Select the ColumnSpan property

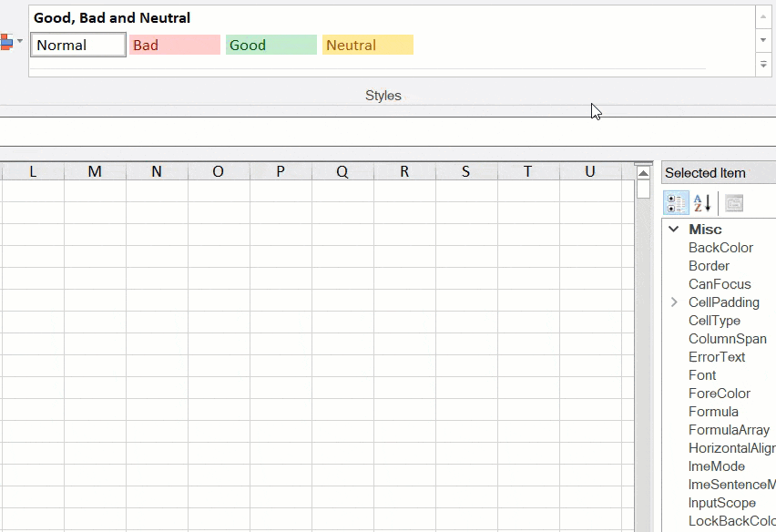point(728,339)
